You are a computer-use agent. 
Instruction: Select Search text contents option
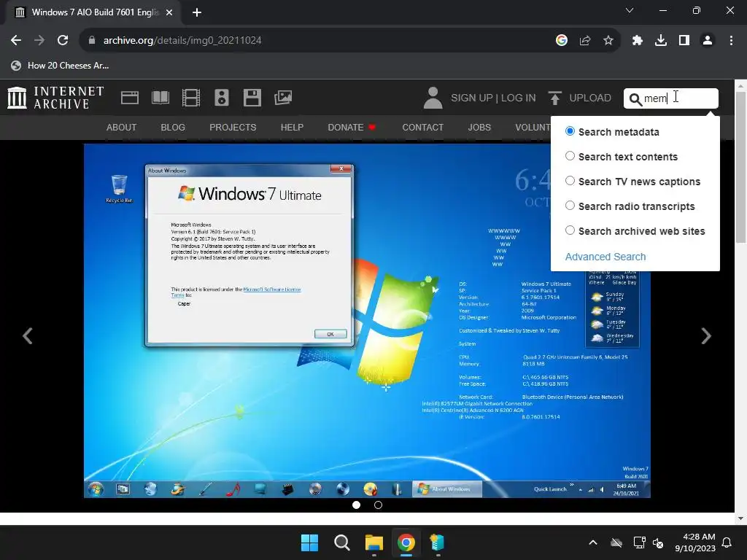click(x=570, y=156)
